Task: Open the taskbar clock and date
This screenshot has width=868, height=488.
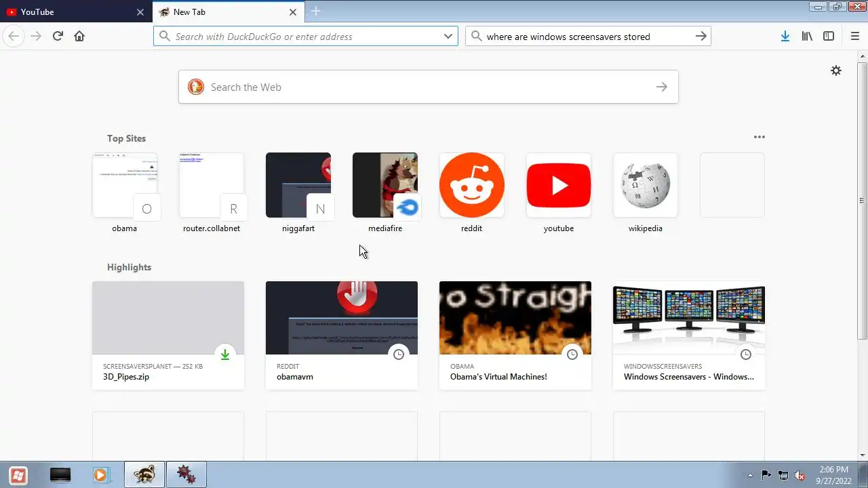Action: point(833,475)
